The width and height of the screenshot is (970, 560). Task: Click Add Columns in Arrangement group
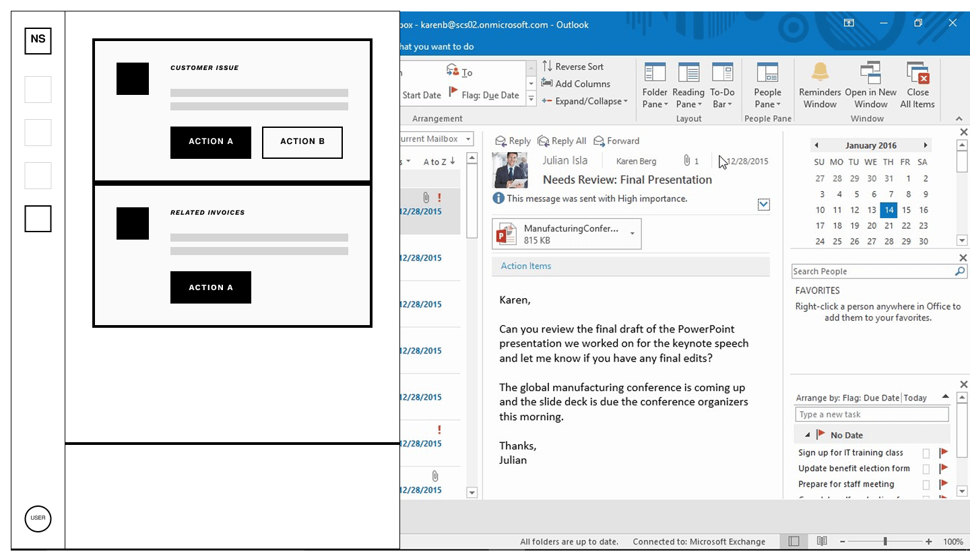pos(576,83)
